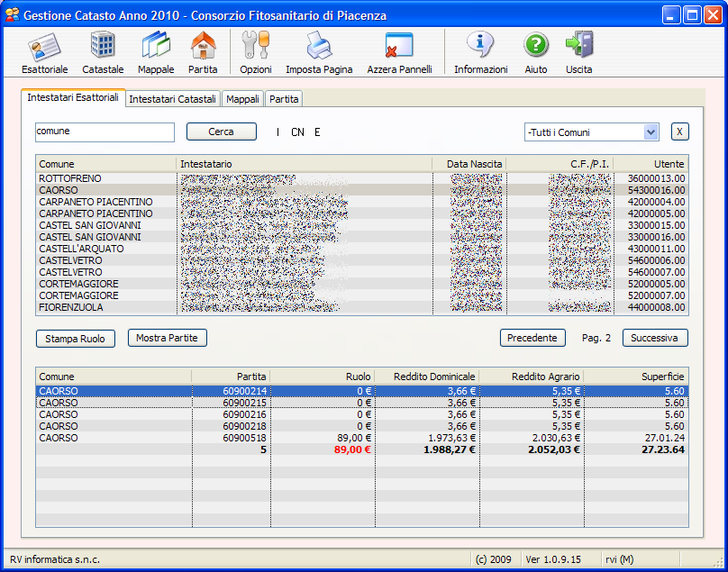Viewport: 728px width, 572px height.
Task: Click the 'Pag. 2' page indicator
Action: point(596,338)
